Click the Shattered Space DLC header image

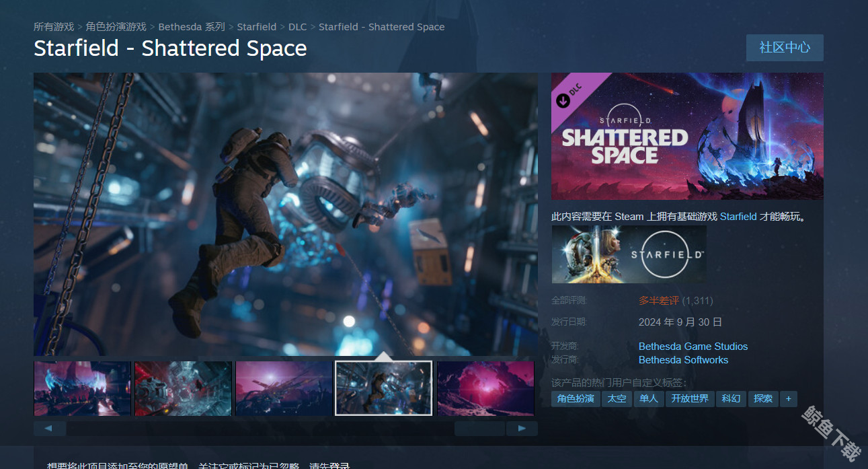pyautogui.click(x=686, y=136)
